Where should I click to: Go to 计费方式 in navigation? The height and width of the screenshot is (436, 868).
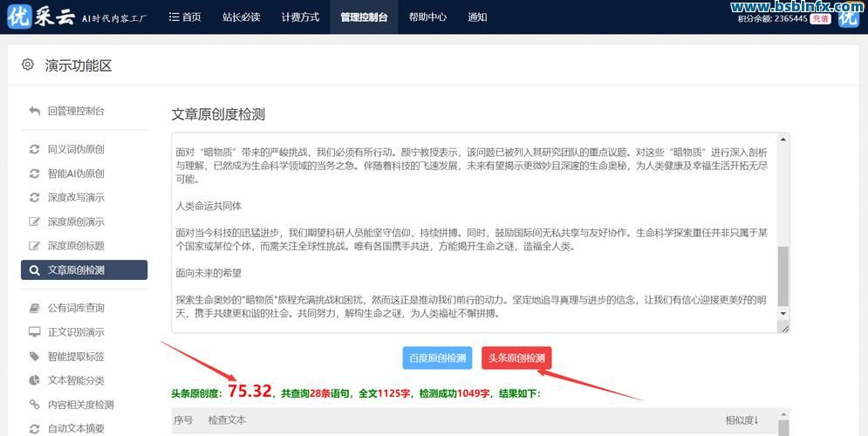[x=300, y=17]
